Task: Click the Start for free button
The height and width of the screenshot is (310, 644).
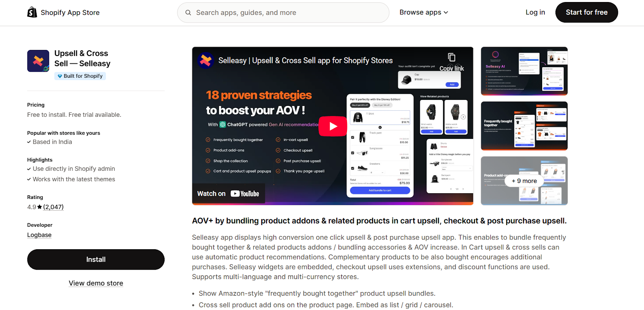Action: click(586, 12)
